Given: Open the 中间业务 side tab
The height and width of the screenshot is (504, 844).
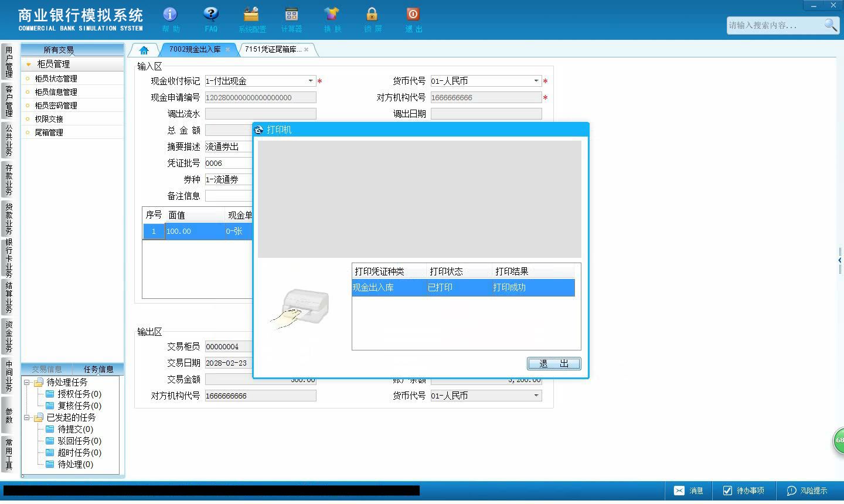Looking at the screenshot, I should 8,376.
